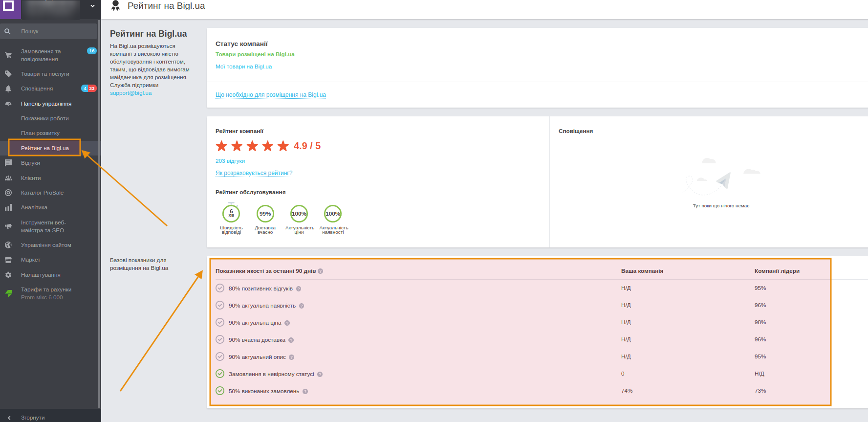Click help icon for 90% актуальна наявність

click(x=302, y=306)
